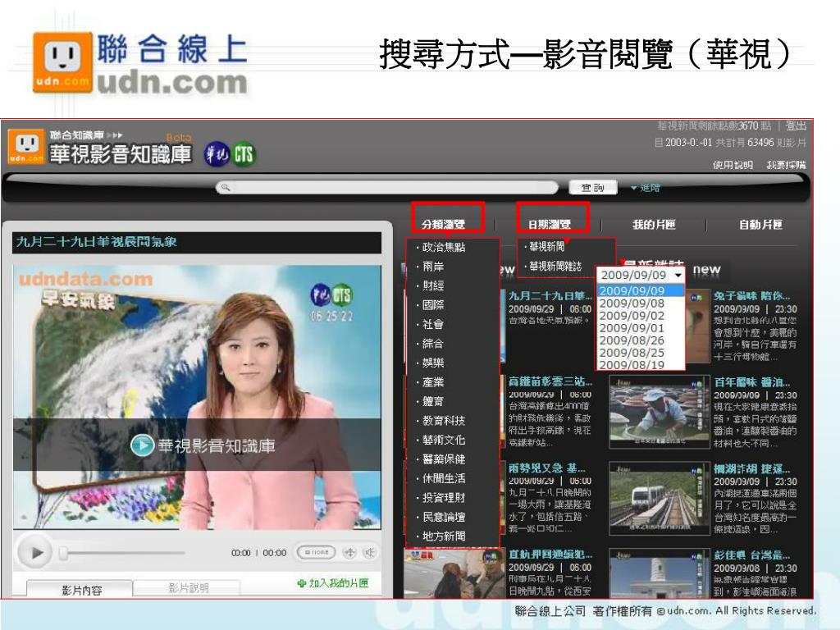Click the video progress slider handle
840x630 pixels.
coord(63,553)
